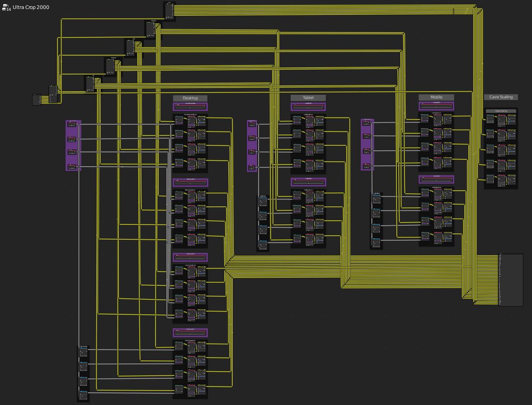Click the second purple-framed node in Mobile column
The height and width of the screenshot is (405, 532).
click(x=436, y=179)
